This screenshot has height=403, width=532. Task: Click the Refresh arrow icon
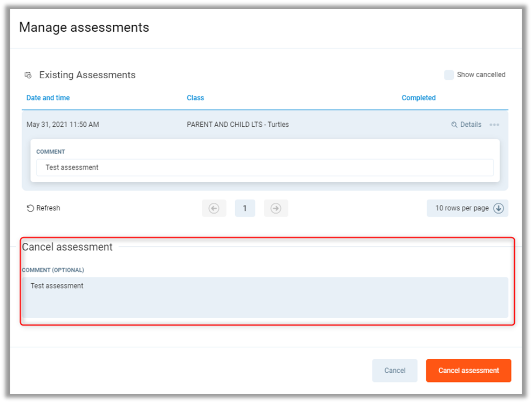(x=31, y=208)
